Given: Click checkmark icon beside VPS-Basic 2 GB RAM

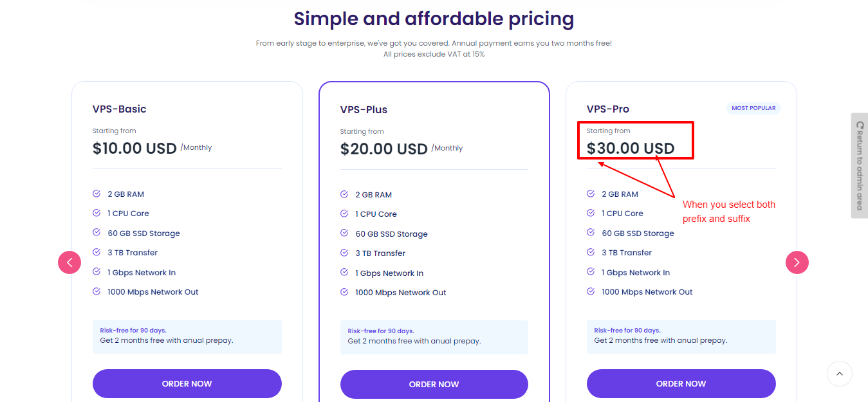Looking at the screenshot, I should pyautogui.click(x=97, y=194).
